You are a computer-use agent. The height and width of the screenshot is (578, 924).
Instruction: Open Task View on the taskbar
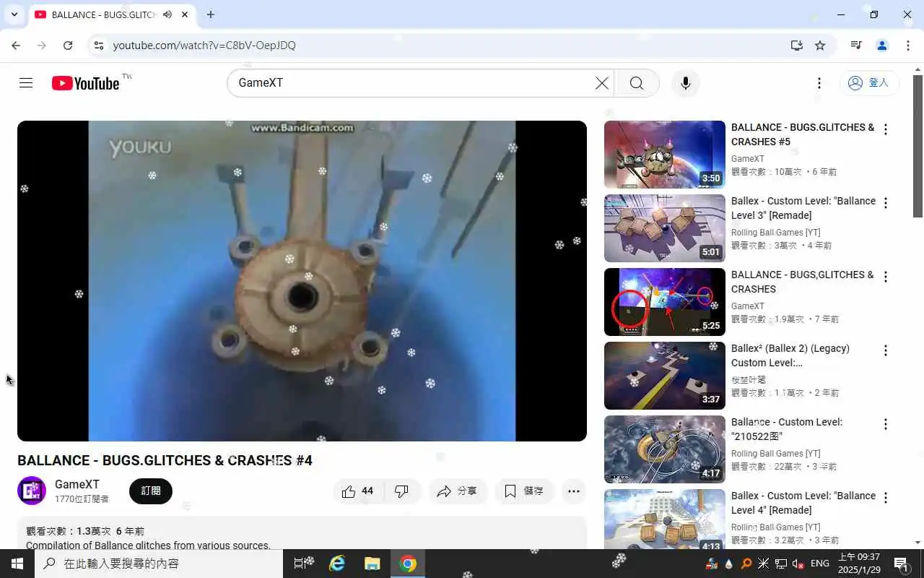[302, 564]
